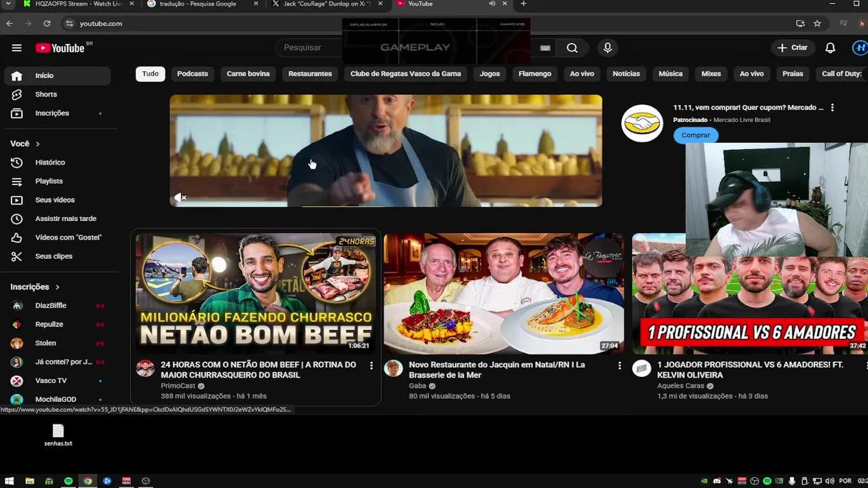Open Histórico in the sidebar

58,162
